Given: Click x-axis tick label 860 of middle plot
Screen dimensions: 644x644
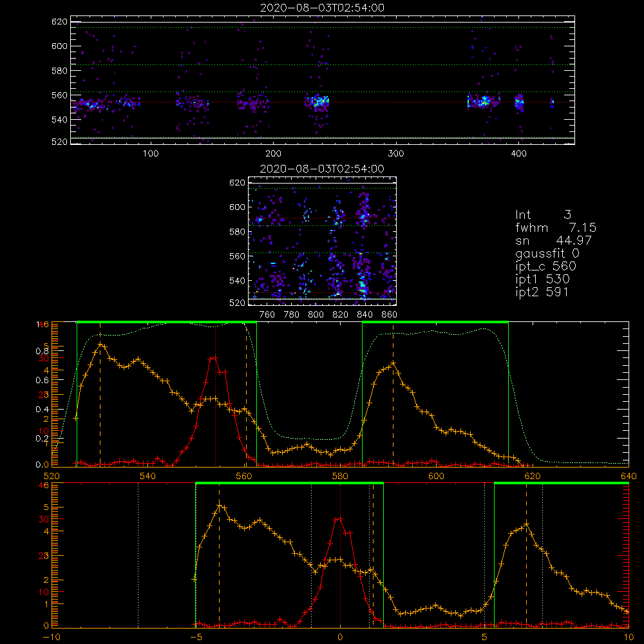Looking at the screenshot, I should [390, 315].
